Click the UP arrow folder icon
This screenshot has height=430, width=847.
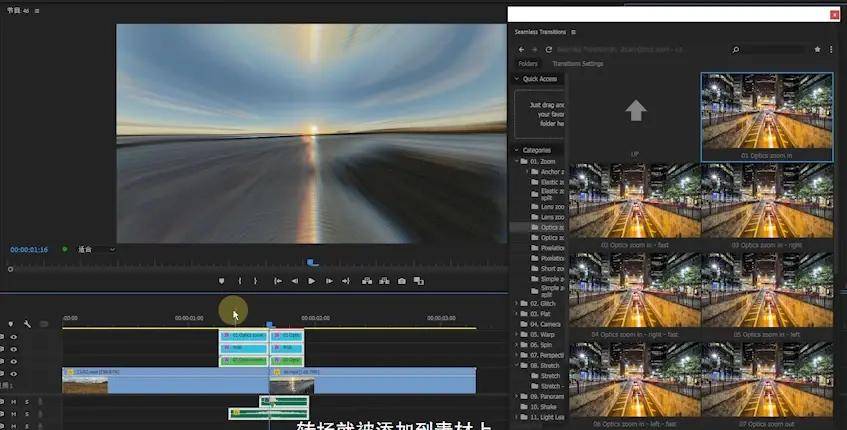click(x=636, y=111)
